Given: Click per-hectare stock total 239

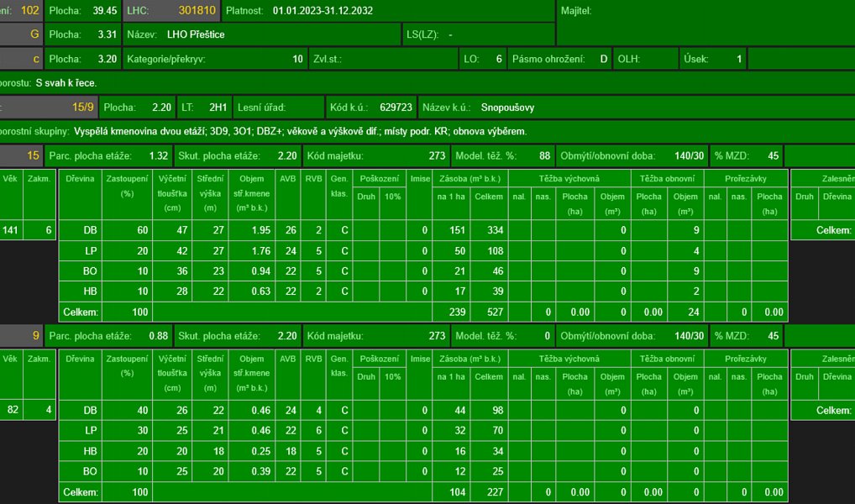Looking at the screenshot, I should [458, 312].
